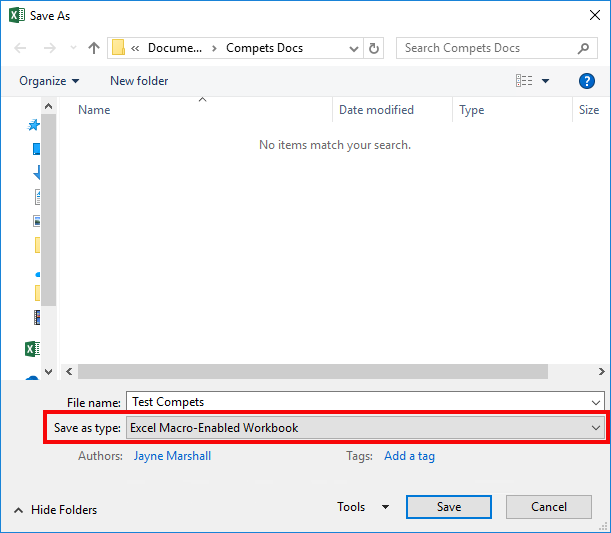Image resolution: width=611 pixels, height=533 pixels.
Task: Click file list horizontal scroll right arrow
Action: coord(602,372)
